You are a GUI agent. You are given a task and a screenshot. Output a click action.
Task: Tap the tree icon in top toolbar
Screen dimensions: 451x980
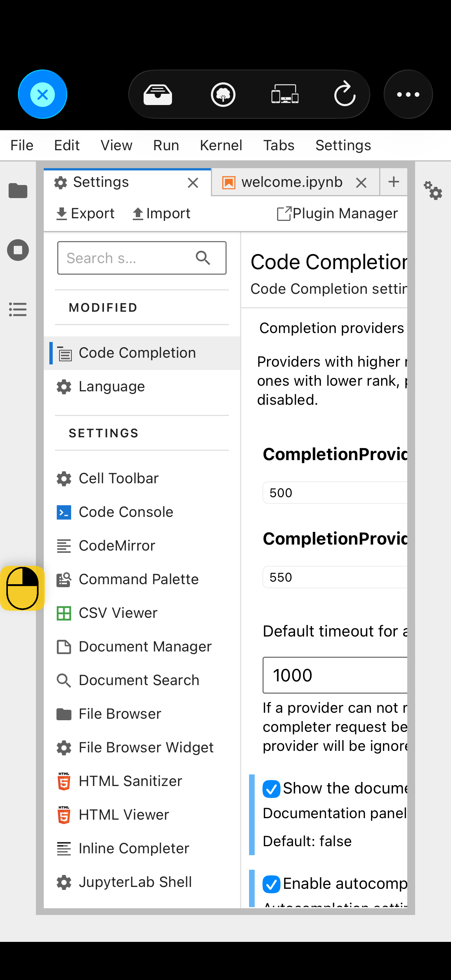(223, 94)
